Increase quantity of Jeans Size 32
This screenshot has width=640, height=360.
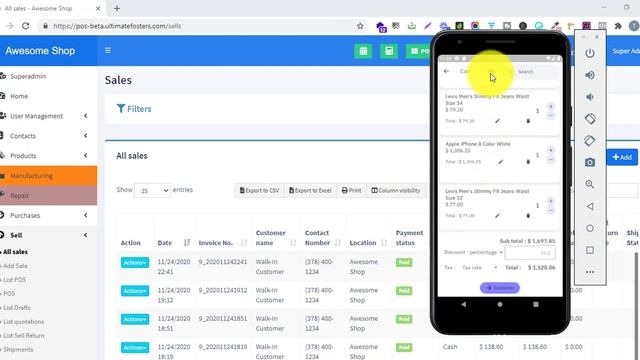pyautogui.click(x=551, y=201)
